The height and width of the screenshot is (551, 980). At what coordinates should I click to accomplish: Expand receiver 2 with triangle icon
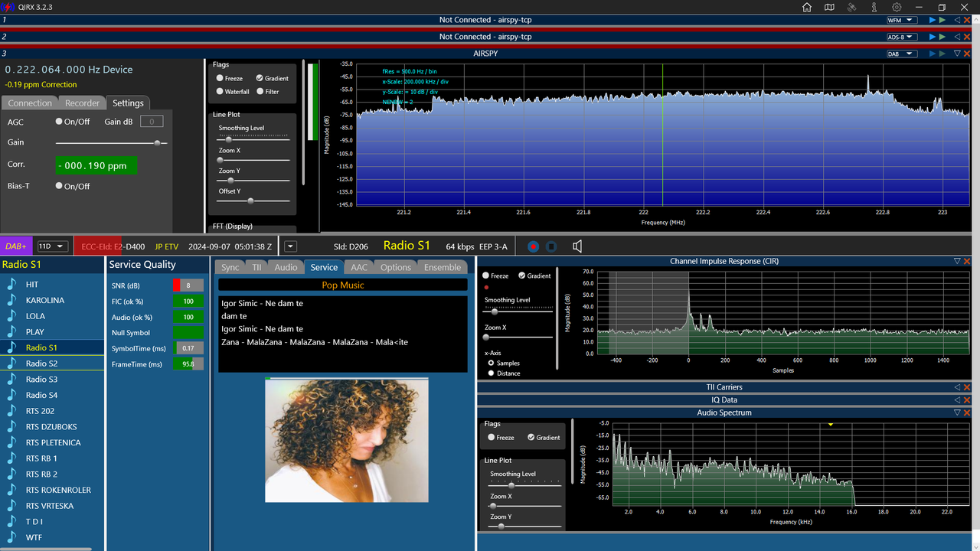(957, 37)
